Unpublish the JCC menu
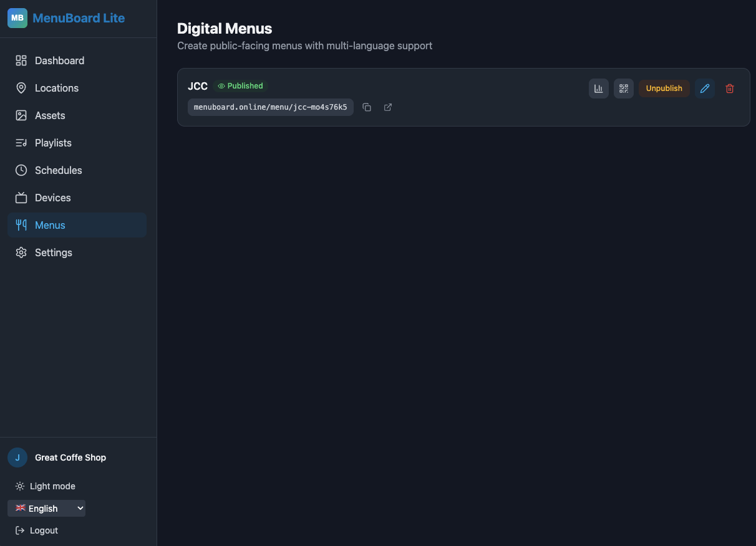756x546 pixels. [664, 89]
